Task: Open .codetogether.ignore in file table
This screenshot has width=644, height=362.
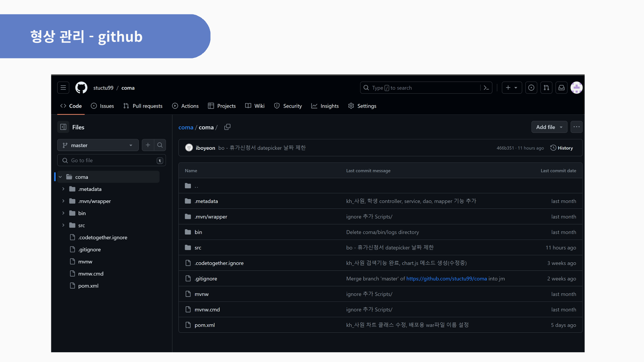Action: coord(219,263)
